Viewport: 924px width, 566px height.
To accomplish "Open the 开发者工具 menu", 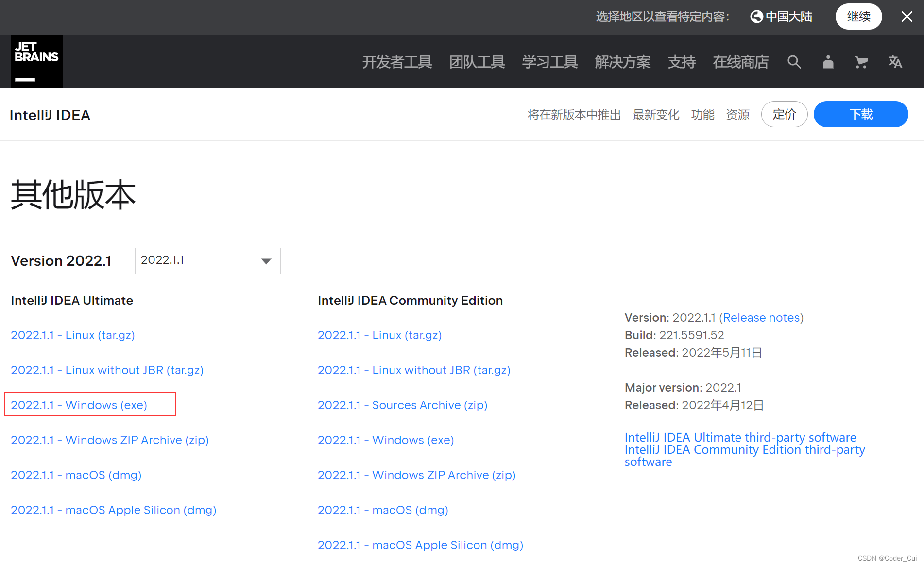I will 397,62.
